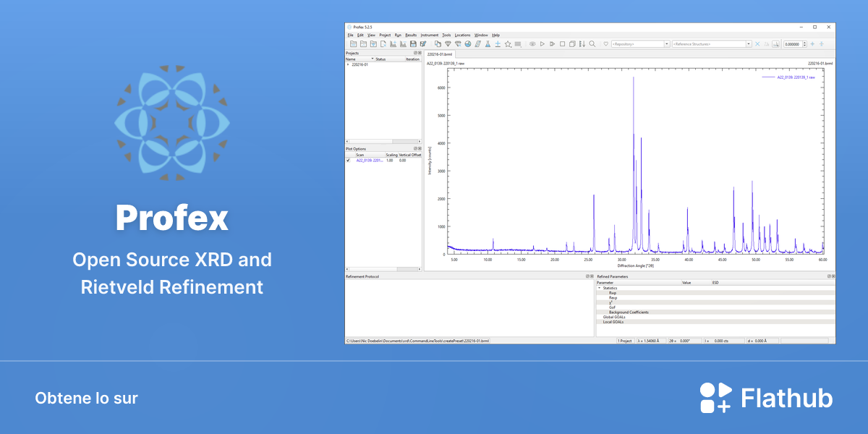This screenshot has width=868, height=434.
Task: Click the small chart button beside reference tools
Action: point(776,44)
